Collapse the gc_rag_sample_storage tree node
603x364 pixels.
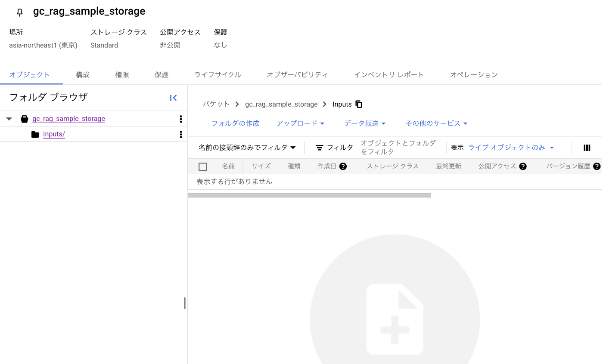9,119
